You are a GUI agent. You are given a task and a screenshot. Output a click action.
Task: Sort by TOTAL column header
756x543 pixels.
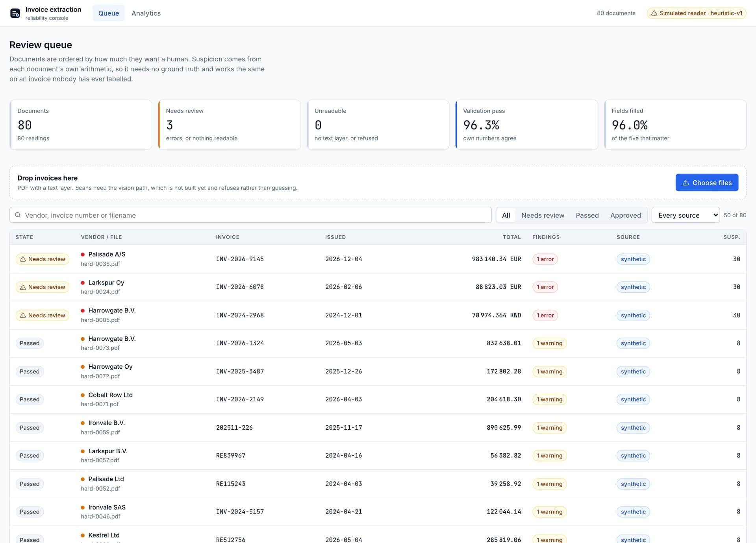point(512,237)
